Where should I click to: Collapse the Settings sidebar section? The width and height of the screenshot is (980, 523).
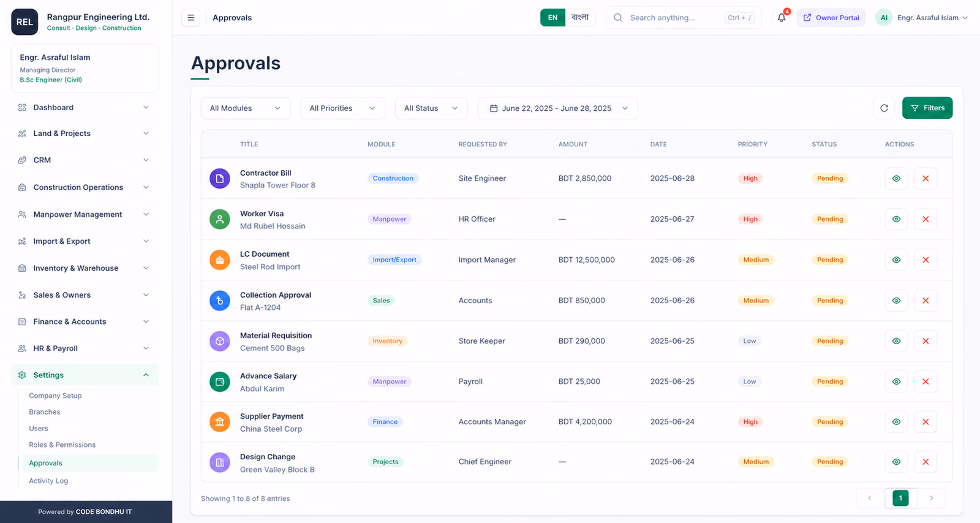(85, 375)
